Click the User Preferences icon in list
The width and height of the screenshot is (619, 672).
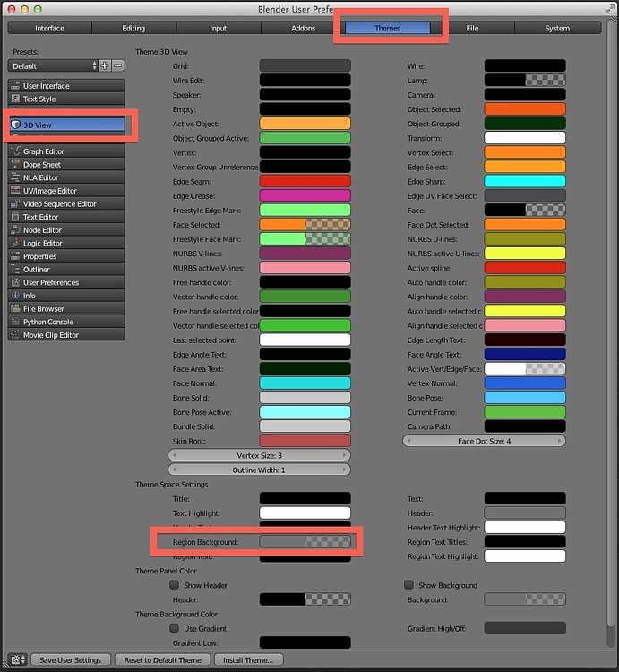[x=15, y=282]
